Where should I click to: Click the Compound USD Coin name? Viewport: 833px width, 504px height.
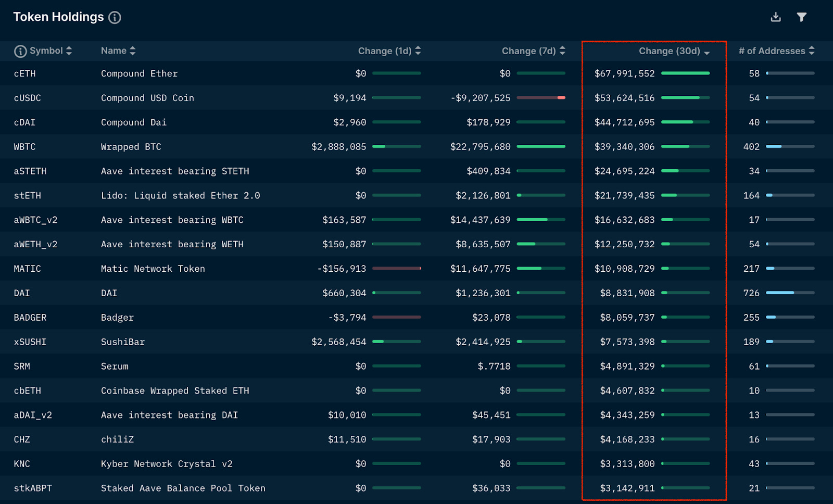point(147,98)
